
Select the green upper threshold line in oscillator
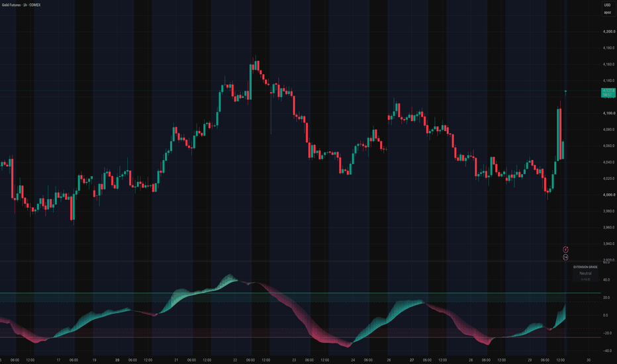[301, 293]
